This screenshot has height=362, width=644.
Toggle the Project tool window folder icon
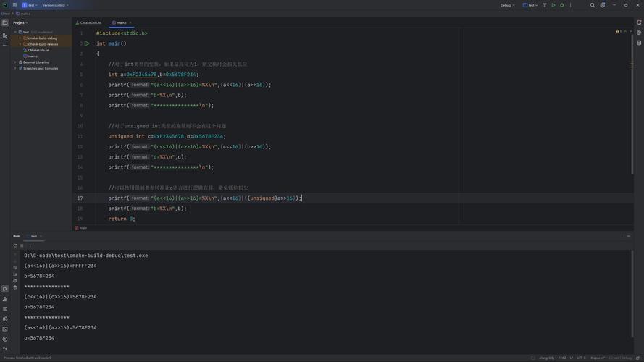5,22
